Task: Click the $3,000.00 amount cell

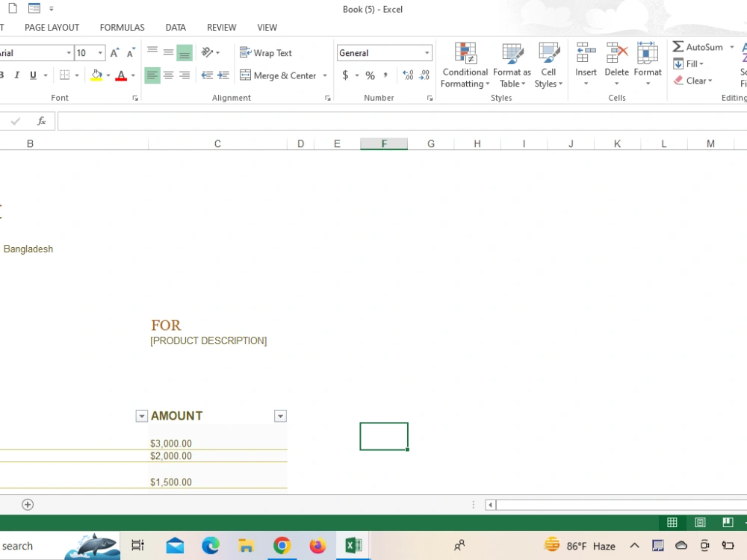Action: pos(217,437)
